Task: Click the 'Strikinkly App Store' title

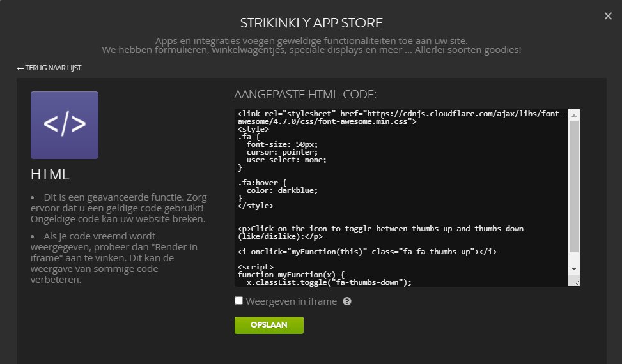Action: [x=311, y=23]
